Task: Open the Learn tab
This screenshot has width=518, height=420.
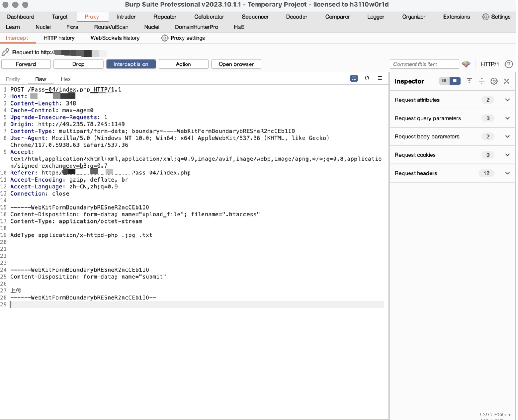Action: 13,27
